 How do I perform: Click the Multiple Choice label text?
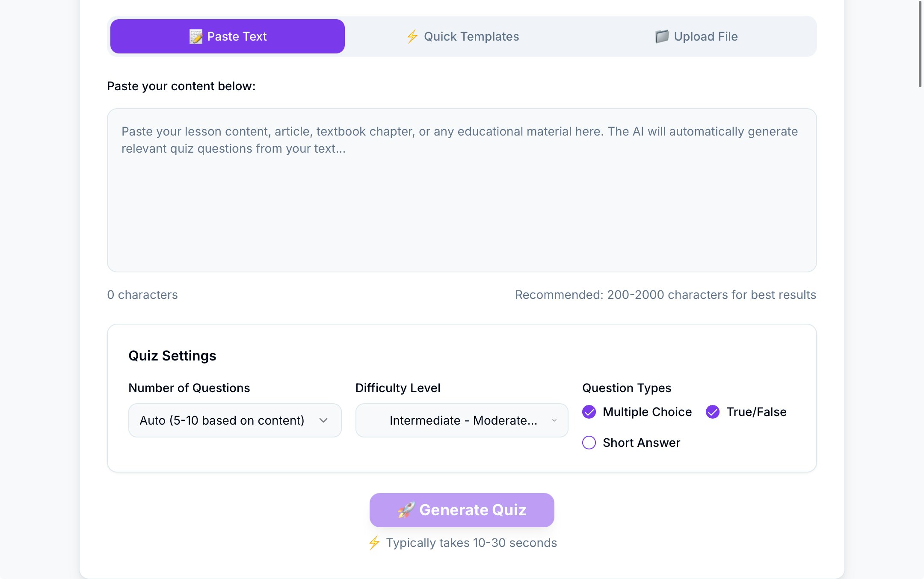[647, 412]
